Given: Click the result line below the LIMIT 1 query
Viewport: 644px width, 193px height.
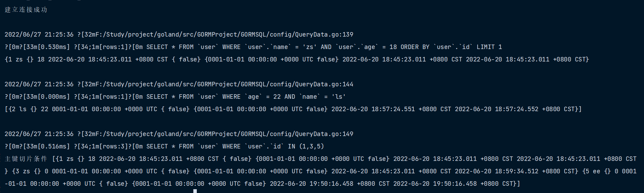Looking at the screenshot, I should click(x=296, y=59).
